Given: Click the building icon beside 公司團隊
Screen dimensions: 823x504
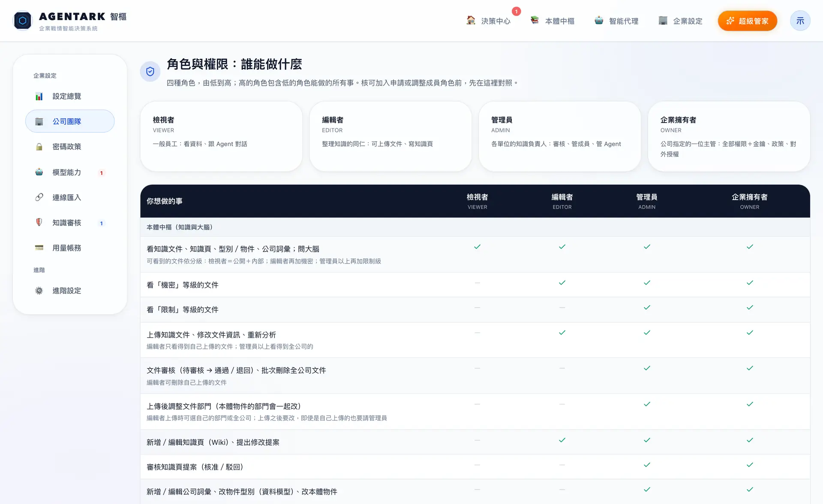Looking at the screenshot, I should point(39,122).
